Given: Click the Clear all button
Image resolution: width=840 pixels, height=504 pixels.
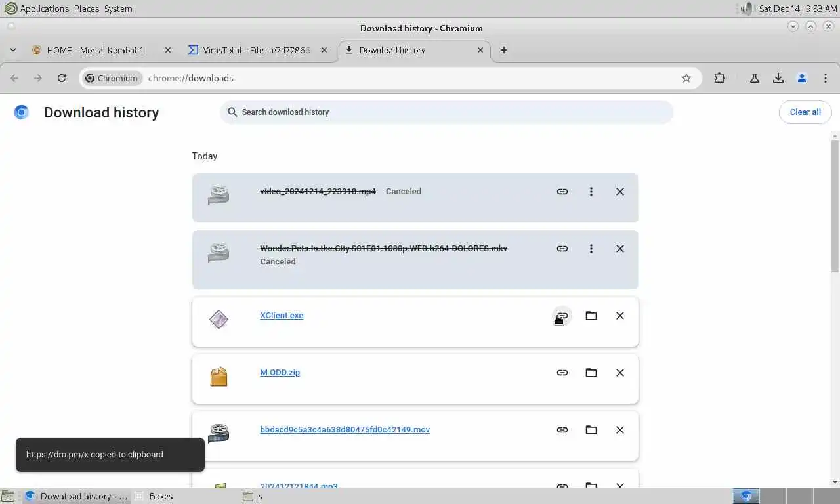Looking at the screenshot, I should [x=805, y=112].
